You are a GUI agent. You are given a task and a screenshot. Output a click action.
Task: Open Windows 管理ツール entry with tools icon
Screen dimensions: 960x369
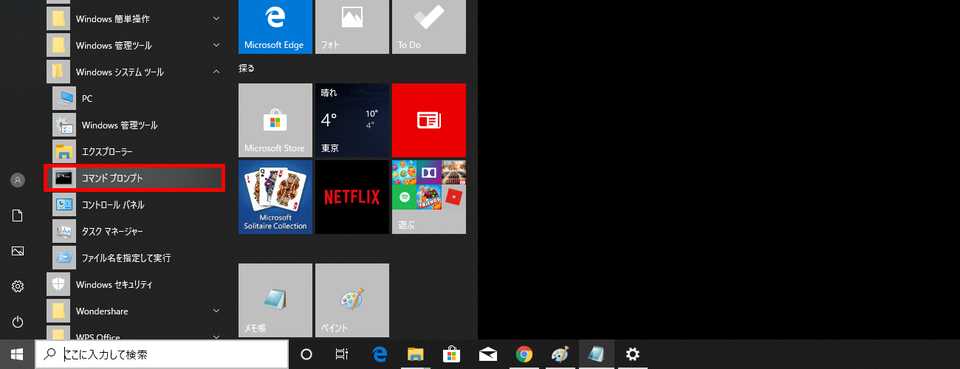135,125
